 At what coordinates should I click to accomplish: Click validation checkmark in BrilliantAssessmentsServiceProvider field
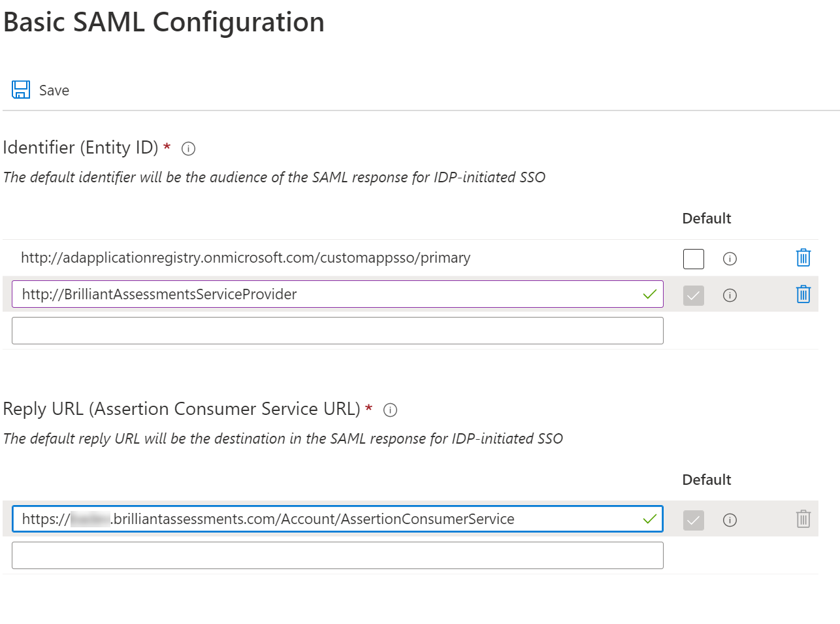(x=649, y=294)
